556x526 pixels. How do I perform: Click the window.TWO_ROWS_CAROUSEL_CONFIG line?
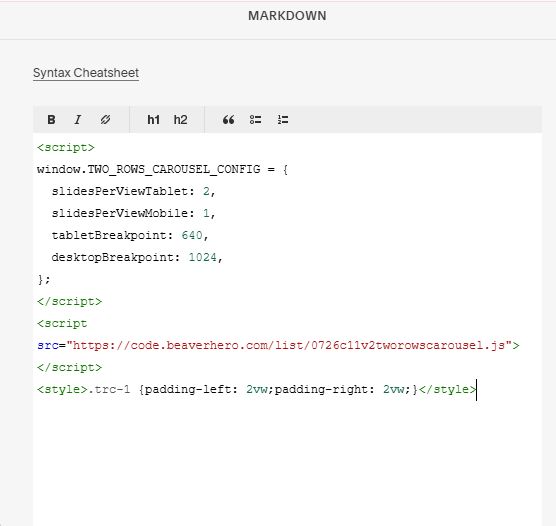click(x=162, y=169)
